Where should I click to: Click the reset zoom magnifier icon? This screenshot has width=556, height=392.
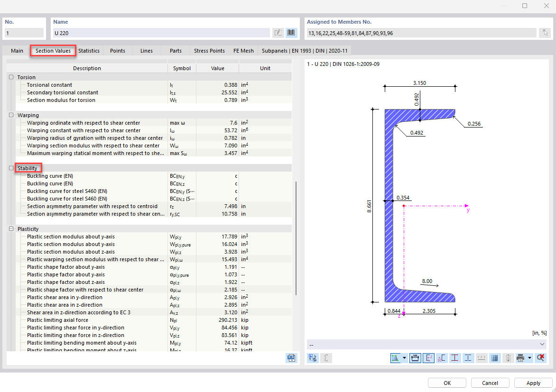[x=541, y=358]
